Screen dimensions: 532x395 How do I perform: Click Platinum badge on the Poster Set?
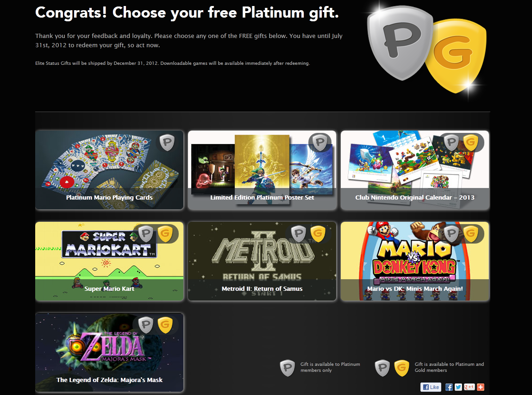[x=319, y=143]
